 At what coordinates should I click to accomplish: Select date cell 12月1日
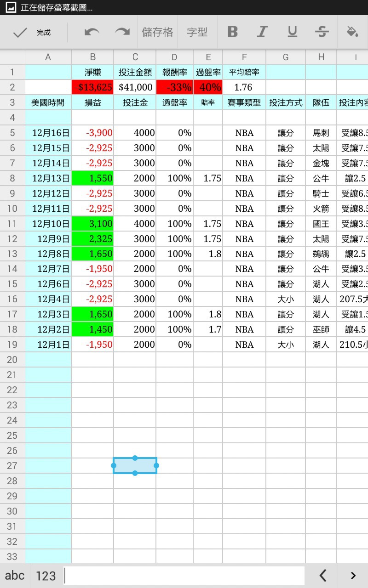coord(48,345)
